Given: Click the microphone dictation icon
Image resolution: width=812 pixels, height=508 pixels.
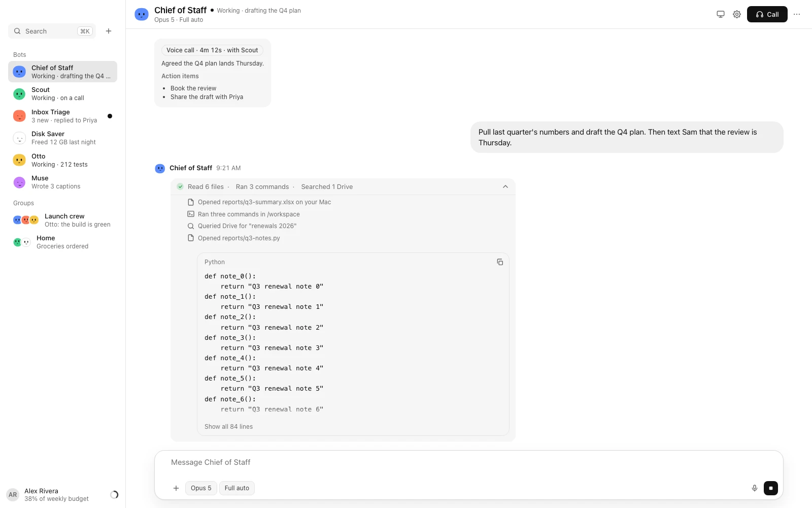Looking at the screenshot, I should click(x=755, y=488).
